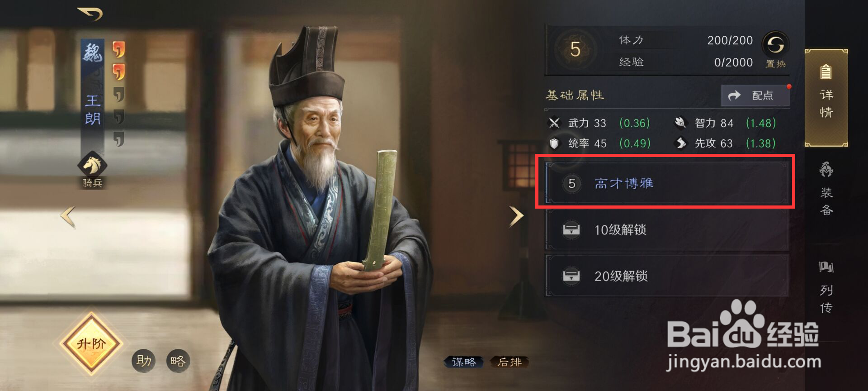The image size is (868, 391).
Task: Tap the locked 10级解锁 chest icon
Action: pos(571,229)
